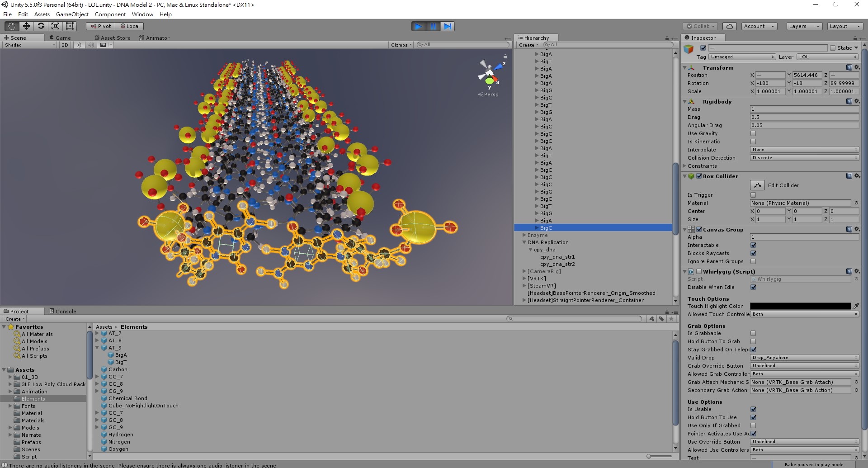Toggle the Pivot button

pyautogui.click(x=101, y=26)
